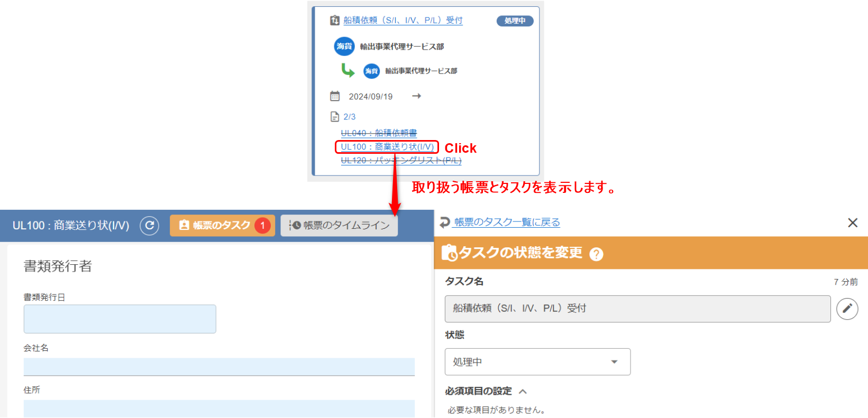Click the document icon beside 2/3
The width and height of the screenshot is (868, 418).
335,117
